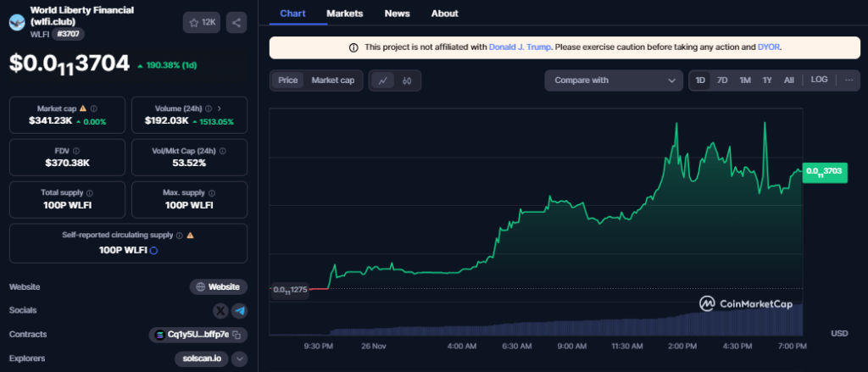Select the 7D time range
Viewport: 868px width, 372px height.
point(722,81)
